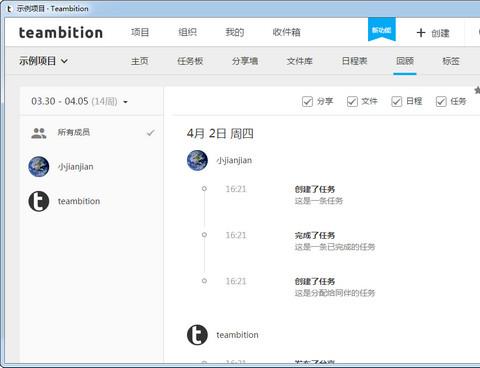Open the 项目 top menu
The image size is (480, 368).
140,32
